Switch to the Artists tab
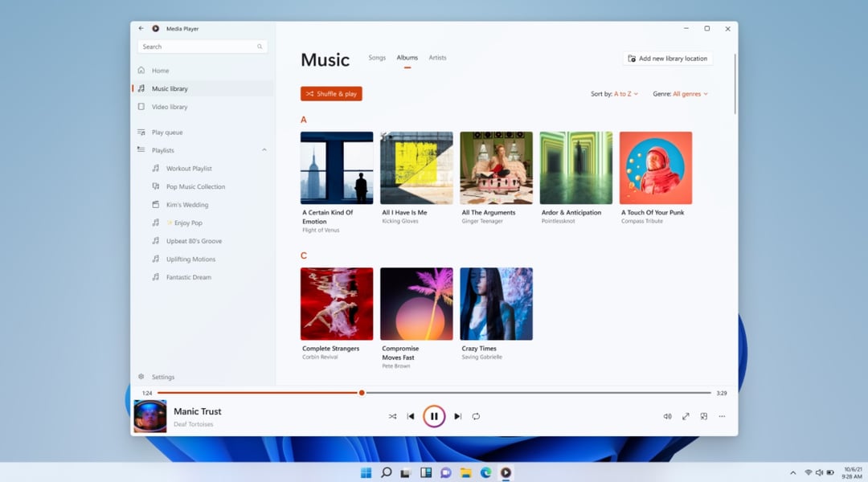 (x=437, y=57)
